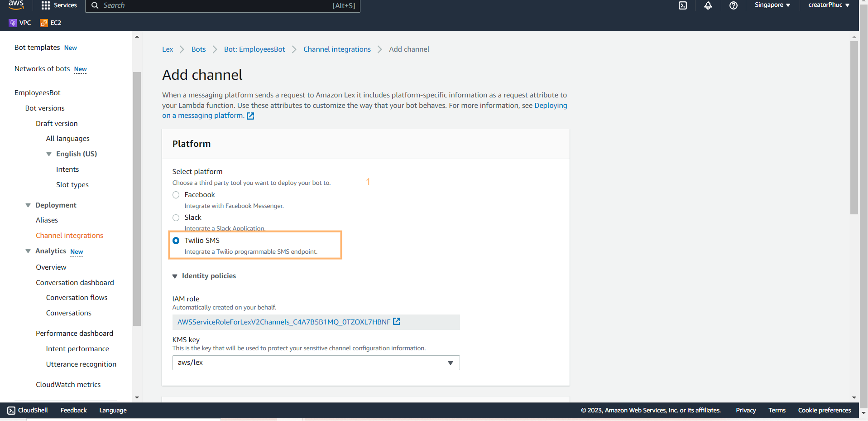The image size is (868, 421).
Task: Open the creatorPhuc account menu
Action: (x=829, y=5)
